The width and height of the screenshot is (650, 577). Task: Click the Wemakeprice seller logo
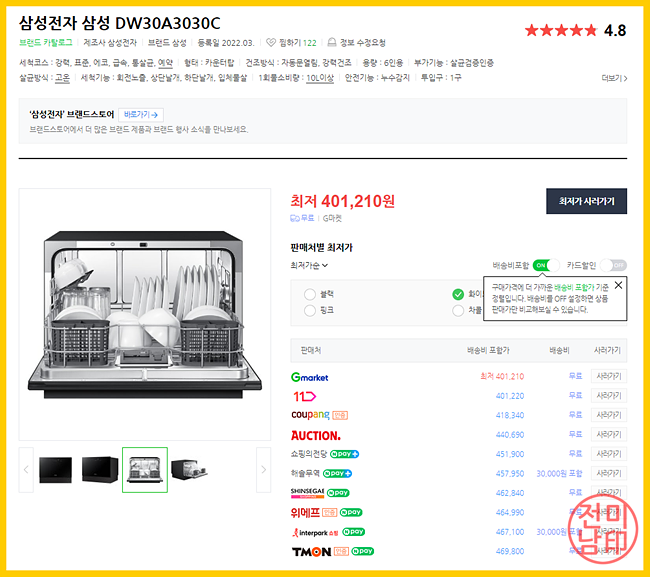point(305,513)
